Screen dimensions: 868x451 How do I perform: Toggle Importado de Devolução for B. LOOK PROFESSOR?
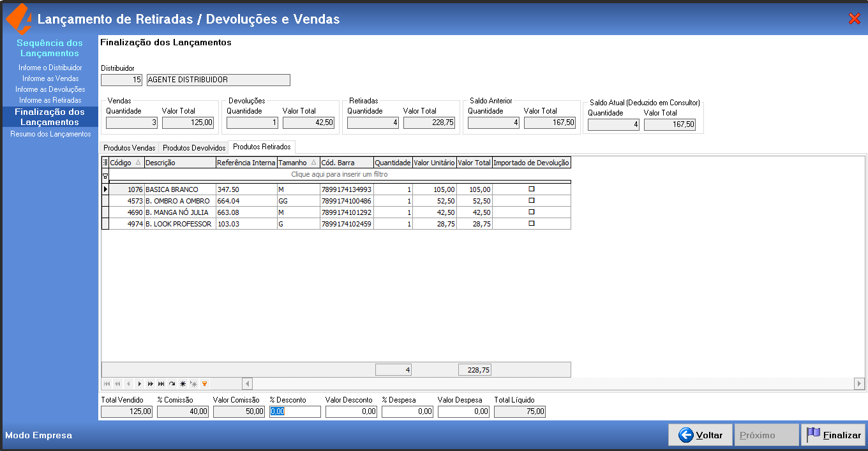tap(532, 223)
